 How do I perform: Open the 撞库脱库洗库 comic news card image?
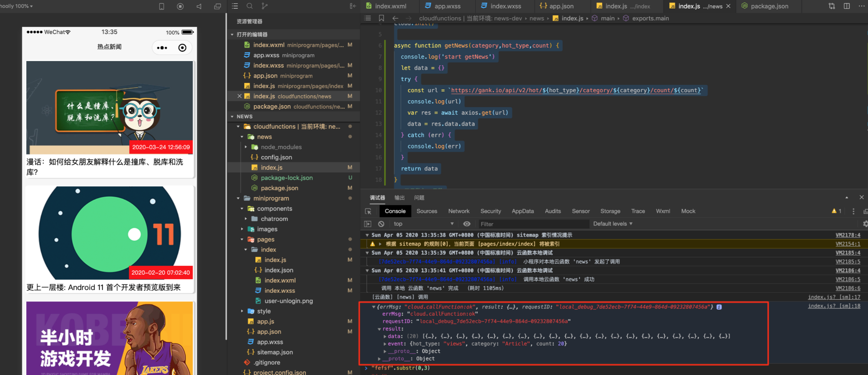coord(110,108)
